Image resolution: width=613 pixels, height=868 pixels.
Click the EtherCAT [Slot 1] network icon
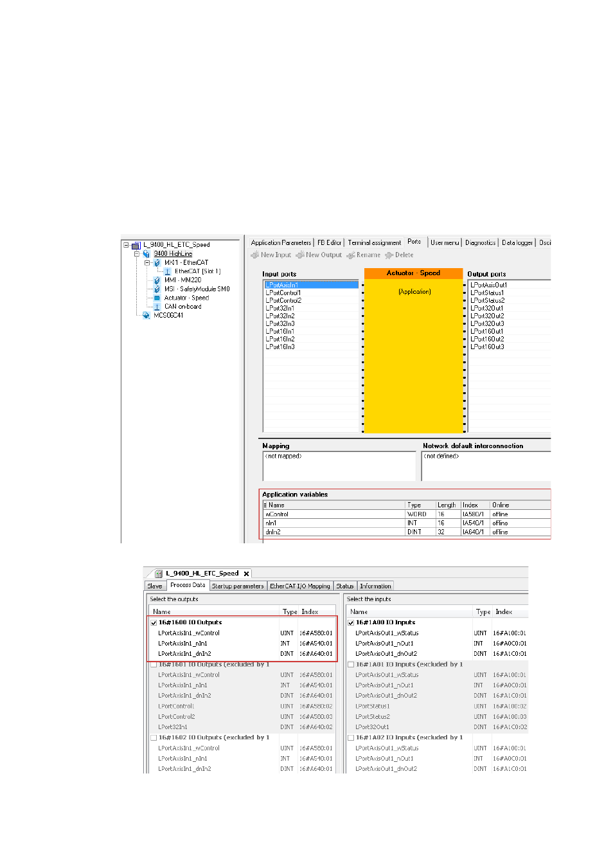(x=167, y=271)
